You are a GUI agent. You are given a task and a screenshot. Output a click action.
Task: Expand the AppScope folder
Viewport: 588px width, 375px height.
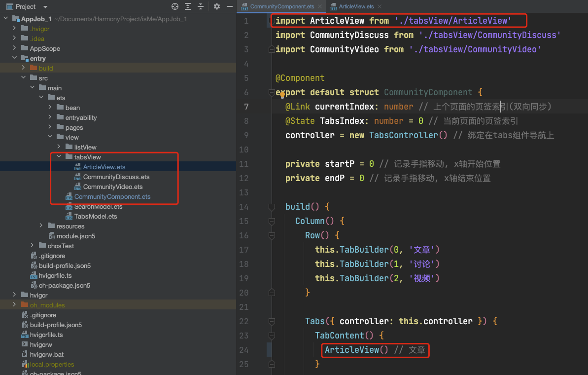click(x=14, y=48)
